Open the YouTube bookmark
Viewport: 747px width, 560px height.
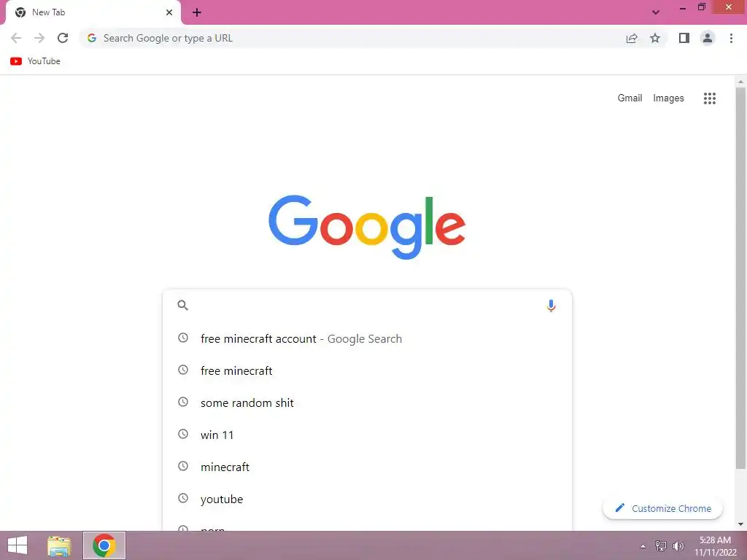tap(36, 61)
